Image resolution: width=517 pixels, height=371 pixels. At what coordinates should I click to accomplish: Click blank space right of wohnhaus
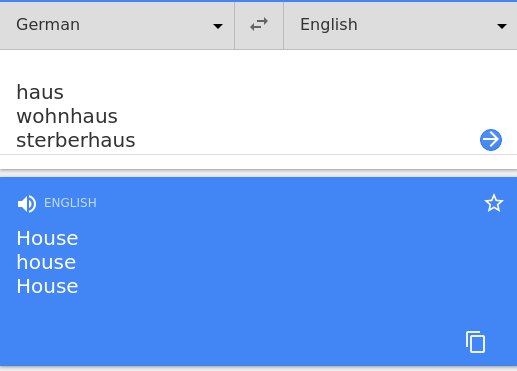click(283, 116)
